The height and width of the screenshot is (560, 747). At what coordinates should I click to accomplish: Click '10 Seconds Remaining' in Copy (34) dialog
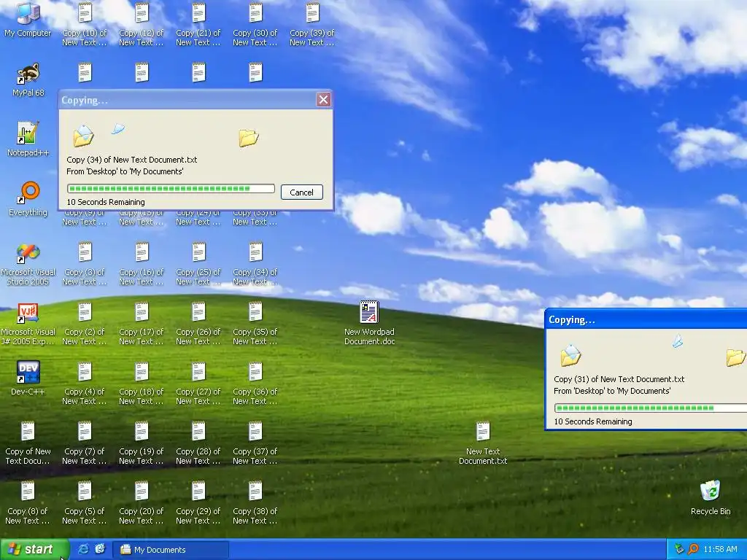point(106,202)
